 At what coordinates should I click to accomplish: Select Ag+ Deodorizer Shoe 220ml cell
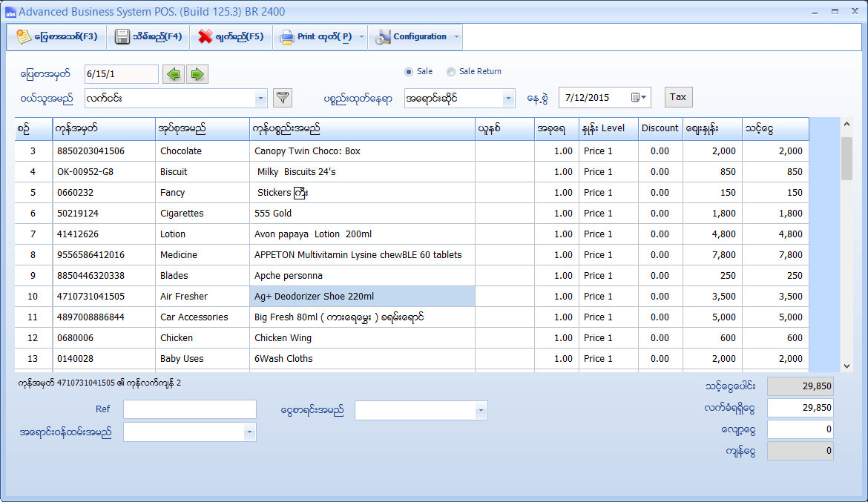(363, 297)
